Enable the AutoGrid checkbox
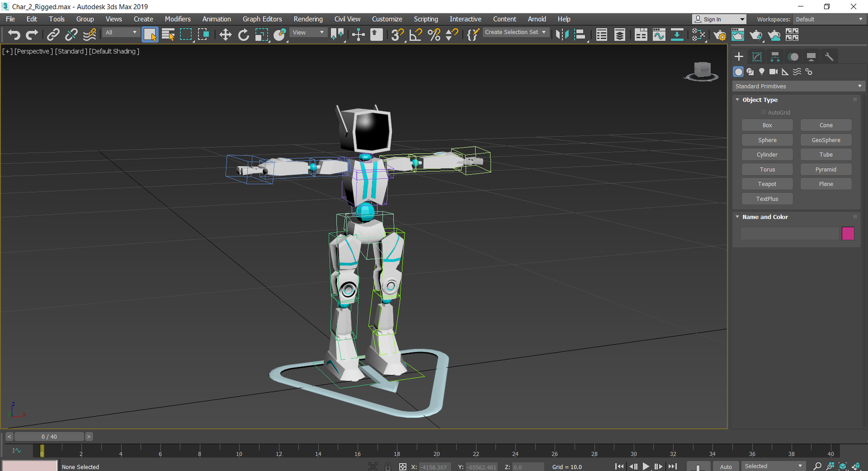Screen dimensions: 868x471 tap(763, 112)
